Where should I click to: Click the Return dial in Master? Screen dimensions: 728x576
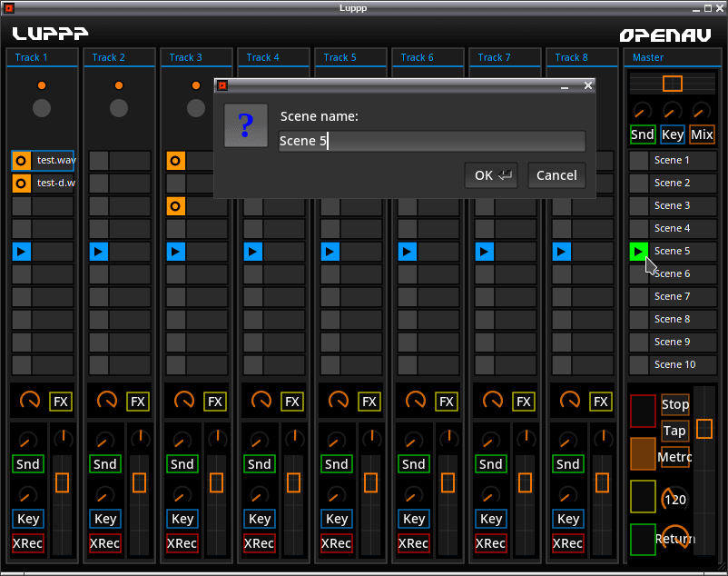click(675, 538)
